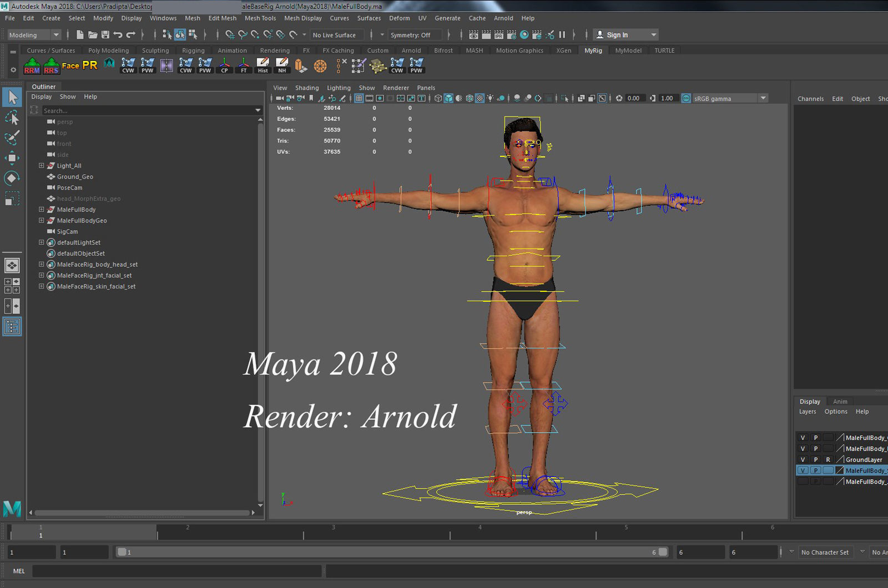Click the RRM shelf icon
This screenshot has width=888, height=588.
point(32,66)
